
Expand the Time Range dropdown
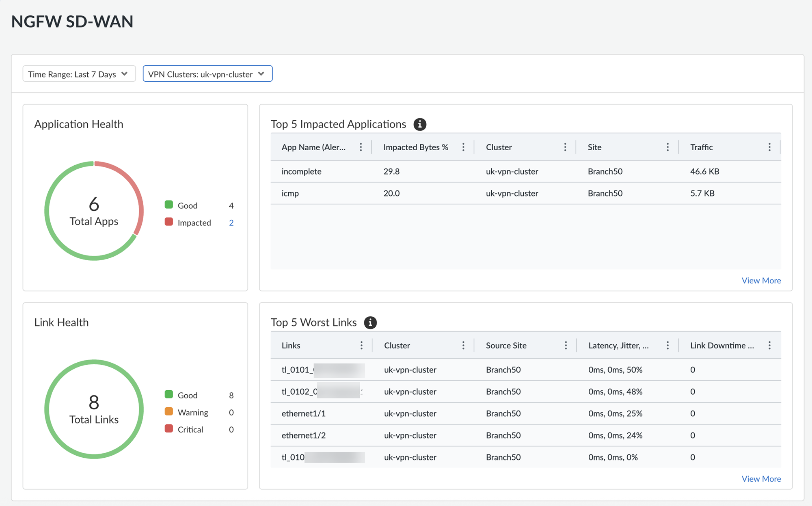[x=79, y=74]
